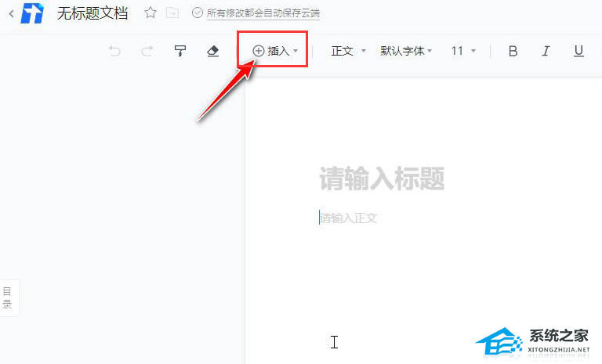602x364 pixels.
Task: Click the 请输入标题 title field
Action: [382, 178]
